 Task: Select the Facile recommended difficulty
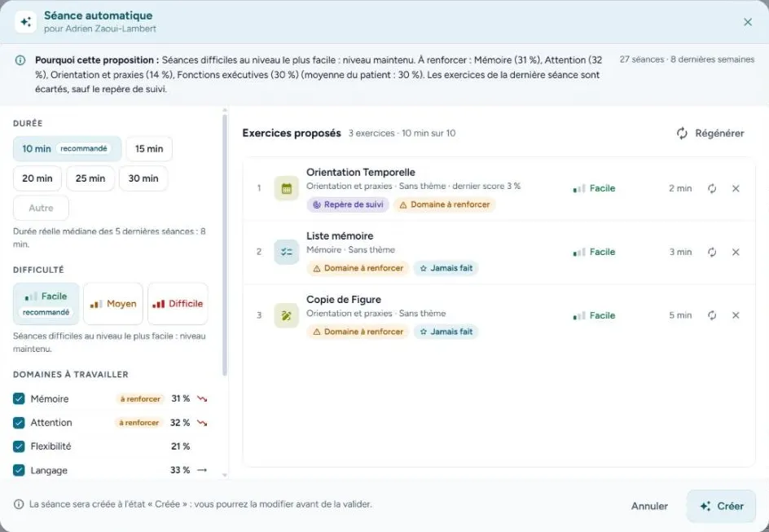pyautogui.click(x=46, y=304)
